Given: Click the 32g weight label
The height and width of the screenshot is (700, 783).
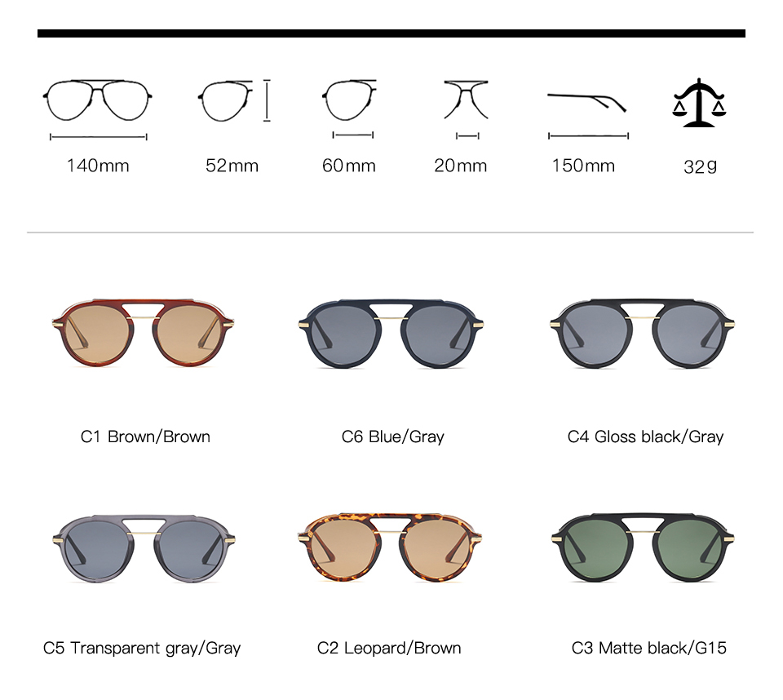Looking at the screenshot, I should (700, 166).
